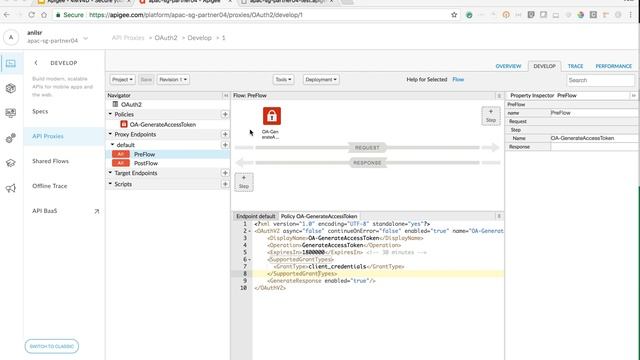The height and width of the screenshot is (360, 640).
Task: Add a new Script with plus
Action: click(225, 184)
